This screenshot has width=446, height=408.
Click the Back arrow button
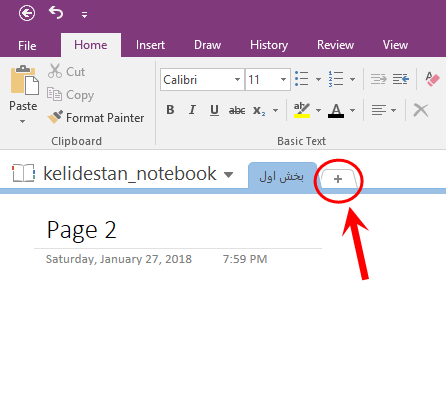click(27, 14)
